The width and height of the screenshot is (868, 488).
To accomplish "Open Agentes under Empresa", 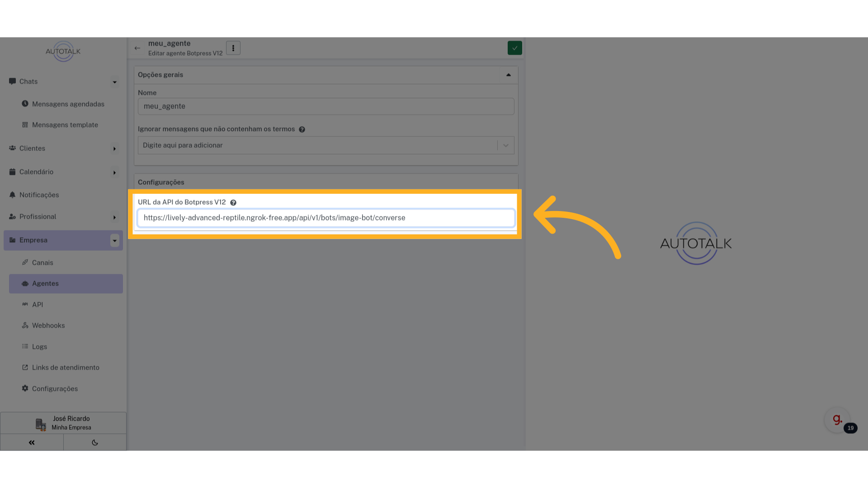I will (x=66, y=284).
